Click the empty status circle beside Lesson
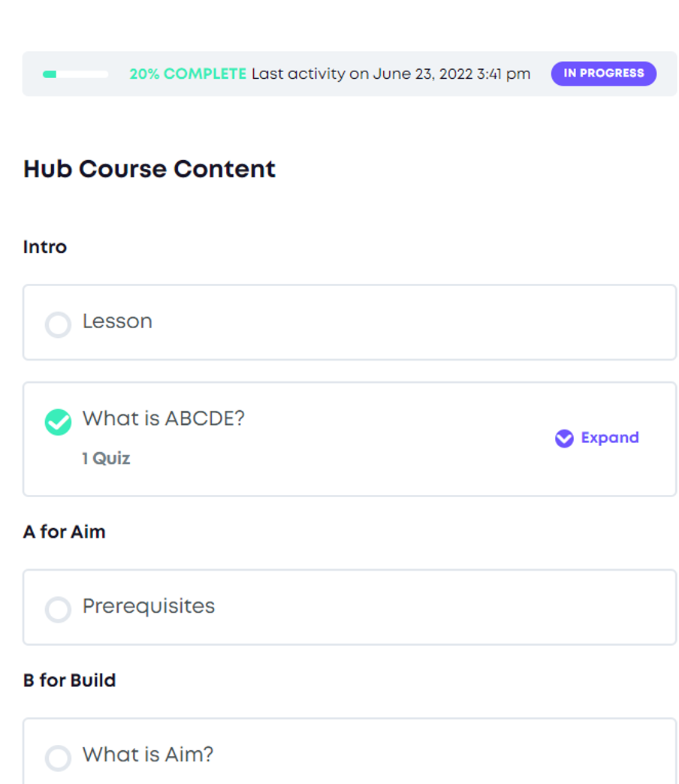This screenshot has height=784, width=679. click(x=58, y=324)
